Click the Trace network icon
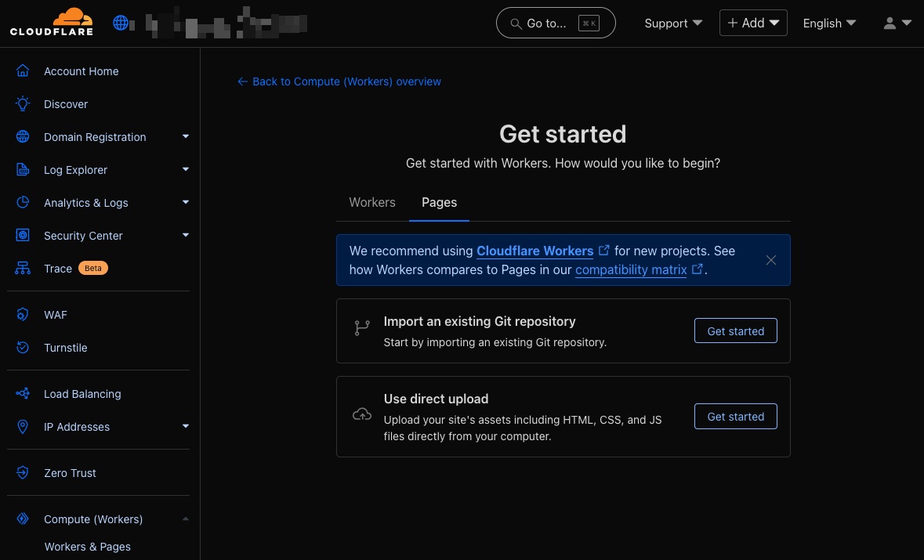The width and height of the screenshot is (924, 560). (x=23, y=269)
